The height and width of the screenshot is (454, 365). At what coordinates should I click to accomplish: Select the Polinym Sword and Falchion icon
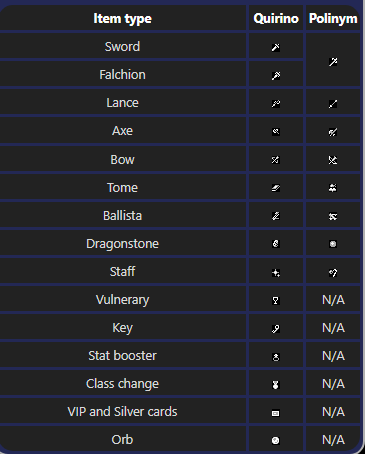(x=333, y=62)
